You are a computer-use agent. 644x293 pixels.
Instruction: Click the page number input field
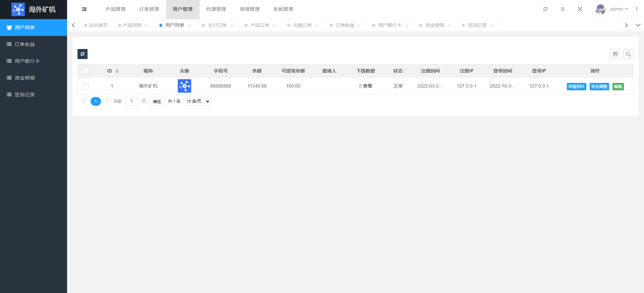pyautogui.click(x=132, y=101)
